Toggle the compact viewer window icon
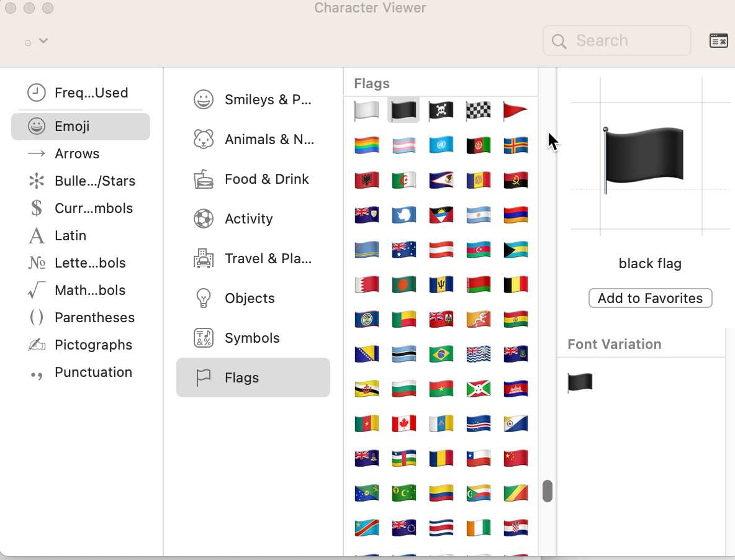 [x=719, y=41]
